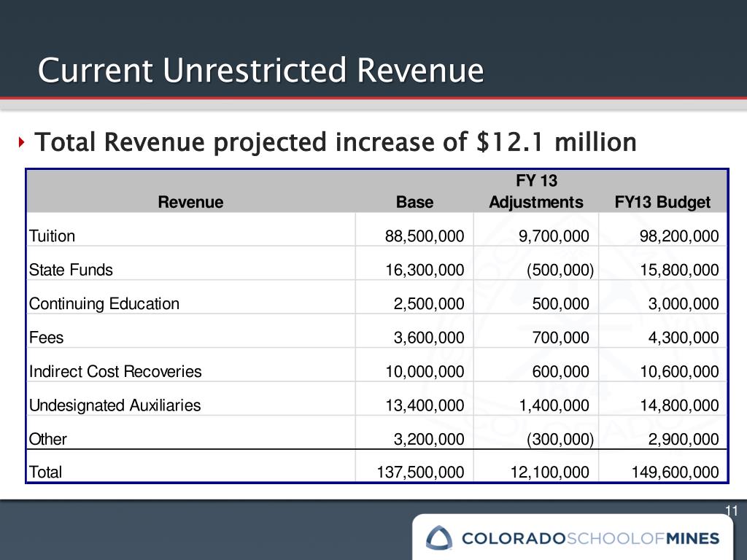Click Other base value 3,200,000
The image size is (747, 560).
click(x=429, y=439)
